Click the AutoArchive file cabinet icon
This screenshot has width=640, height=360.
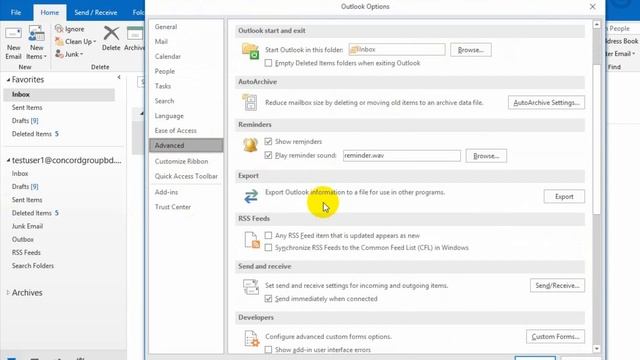coord(250,102)
